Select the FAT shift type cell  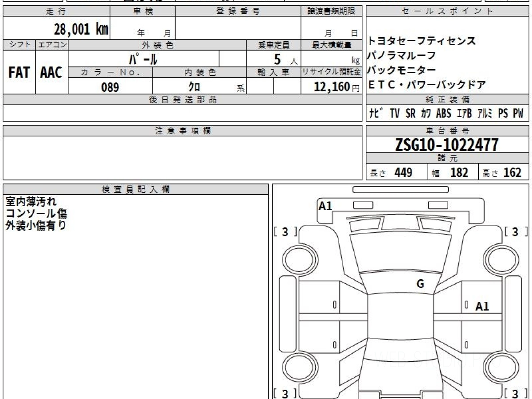(x=19, y=73)
